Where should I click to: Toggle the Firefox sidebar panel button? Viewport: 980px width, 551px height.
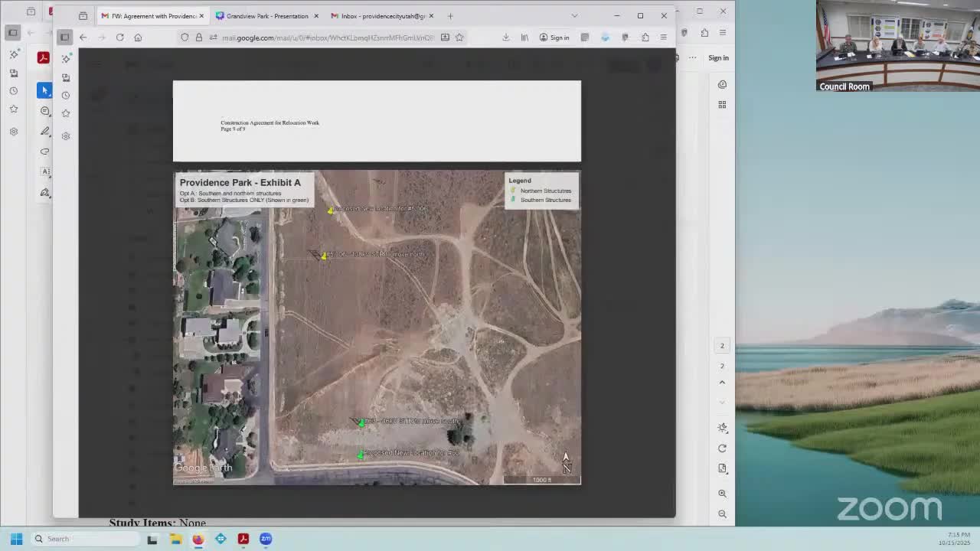point(65,37)
